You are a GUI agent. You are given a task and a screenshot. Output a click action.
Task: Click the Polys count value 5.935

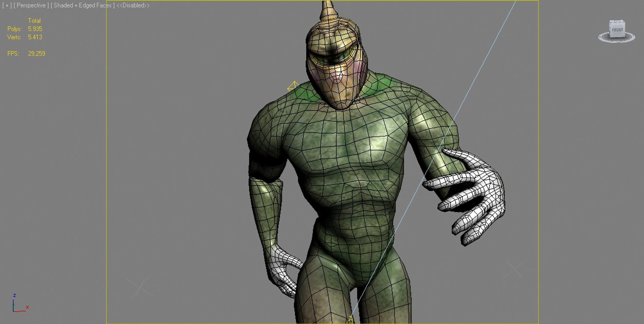coord(35,29)
